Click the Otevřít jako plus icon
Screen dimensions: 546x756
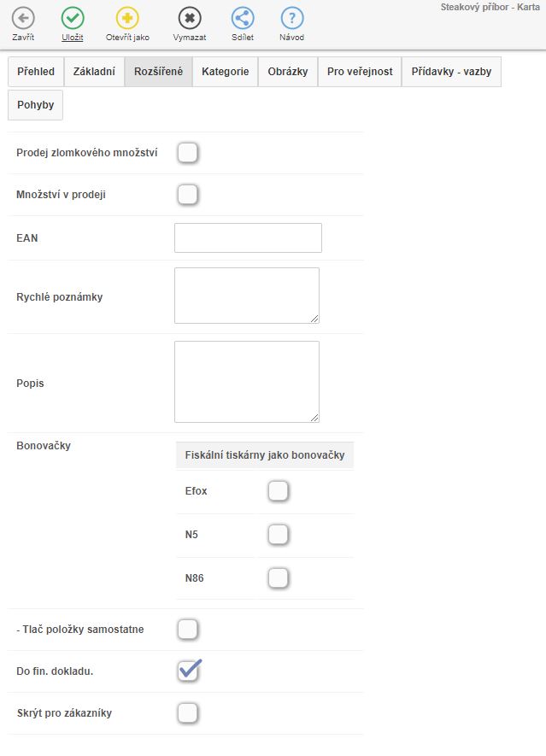127,18
